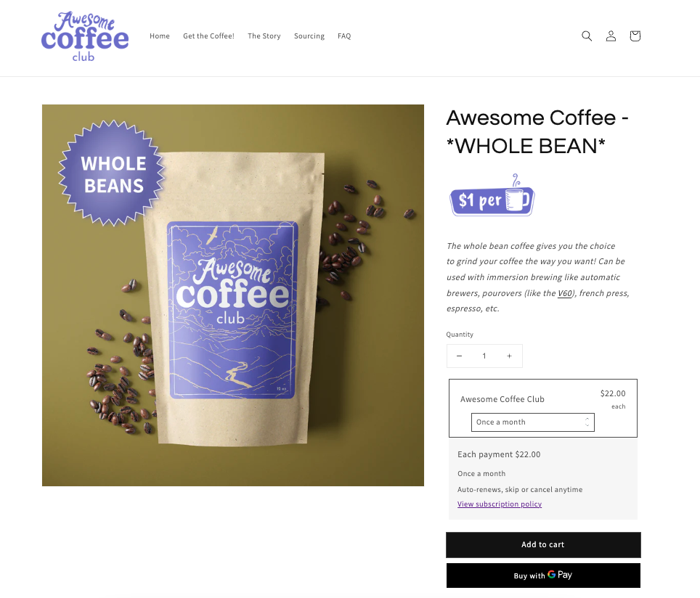
Task: Open the Get the Coffee! page
Action: coord(208,36)
